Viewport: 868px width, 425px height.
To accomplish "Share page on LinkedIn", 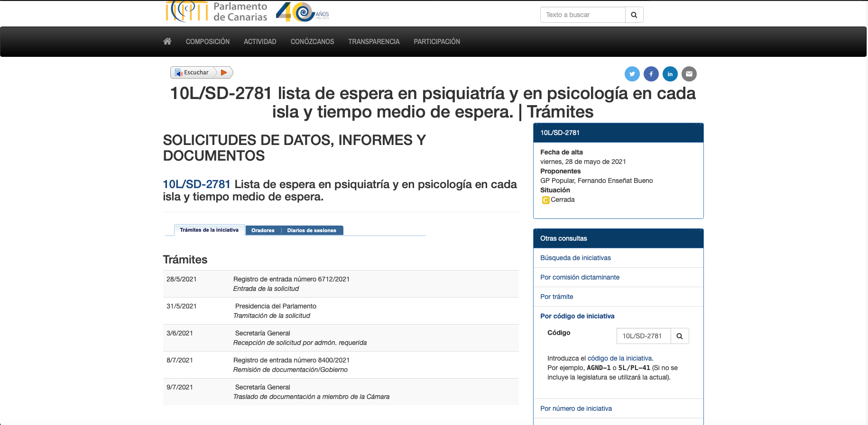I will tap(670, 74).
